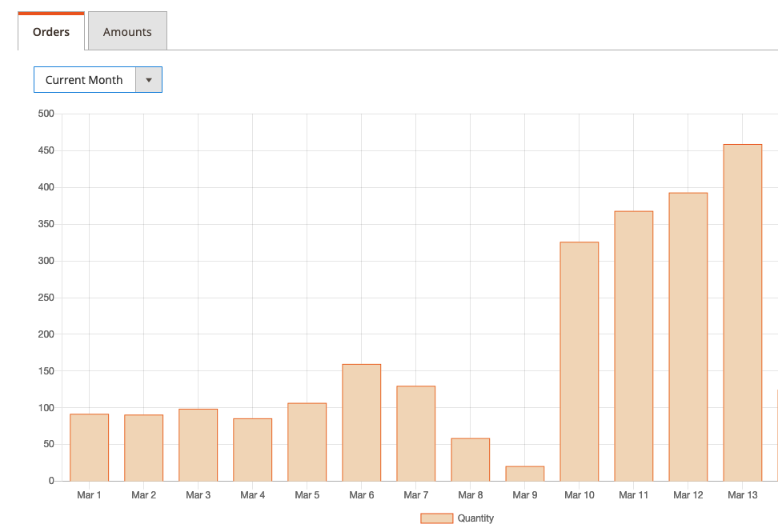Click the Mar 4 bar
The width and height of the screenshot is (778, 532).
252,450
